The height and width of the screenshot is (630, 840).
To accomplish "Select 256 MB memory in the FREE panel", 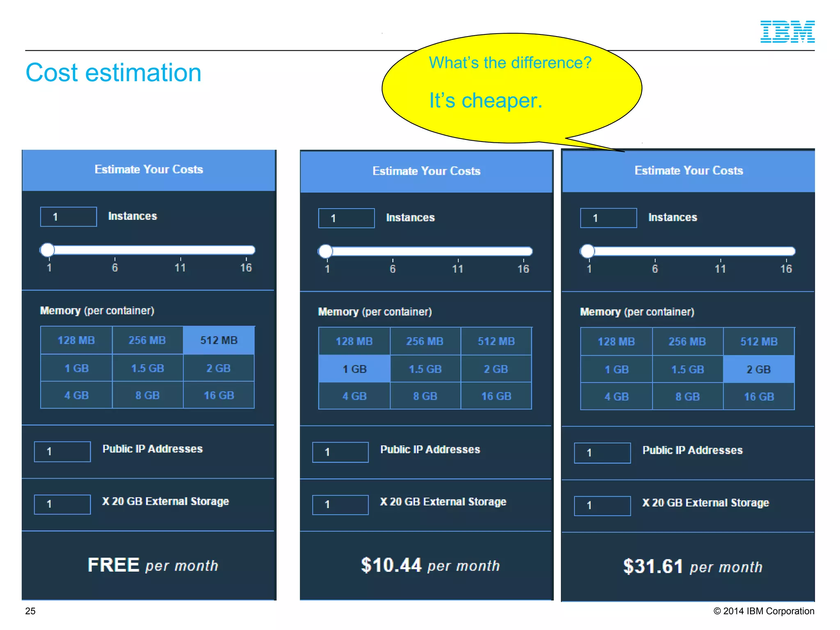I will click(x=148, y=340).
